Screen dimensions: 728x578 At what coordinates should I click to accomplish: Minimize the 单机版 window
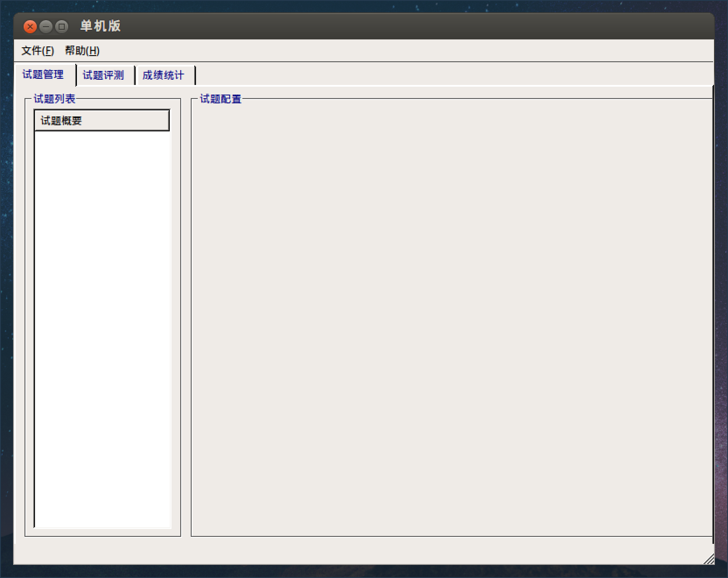click(x=46, y=27)
